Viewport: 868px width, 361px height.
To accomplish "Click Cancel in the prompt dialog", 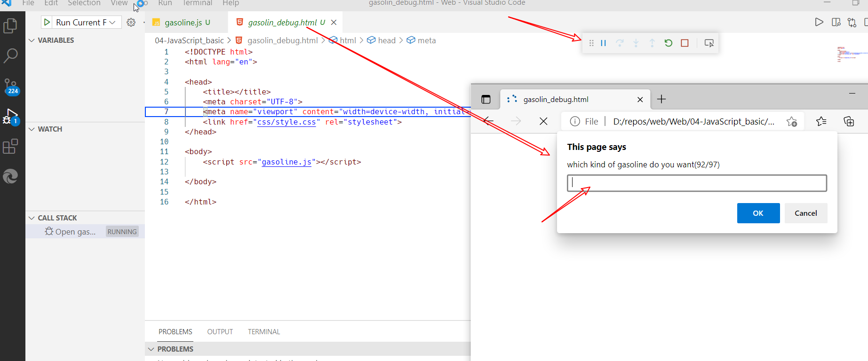I will pyautogui.click(x=806, y=213).
